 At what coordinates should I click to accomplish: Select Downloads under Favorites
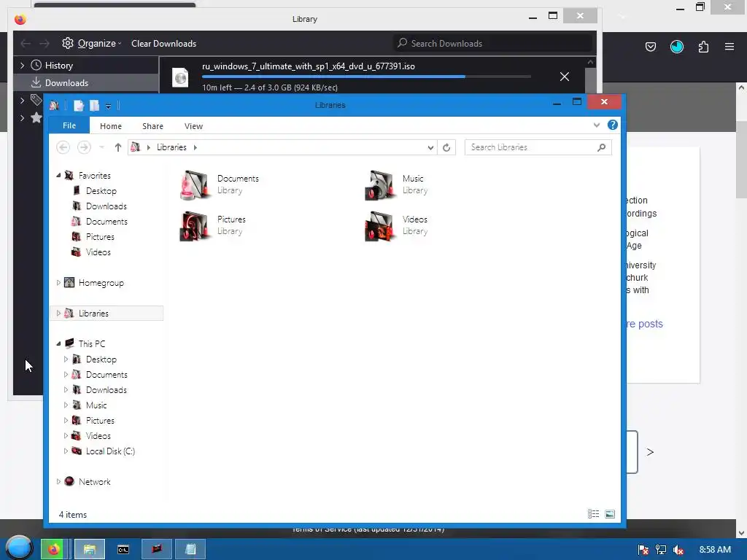[x=106, y=206]
